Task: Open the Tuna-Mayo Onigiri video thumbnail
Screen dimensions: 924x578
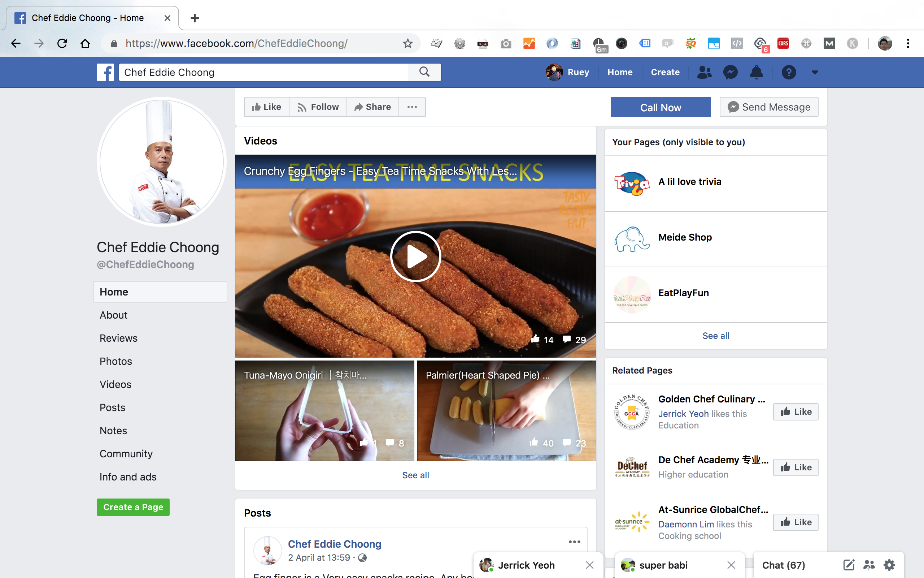Action: pos(324,411)
